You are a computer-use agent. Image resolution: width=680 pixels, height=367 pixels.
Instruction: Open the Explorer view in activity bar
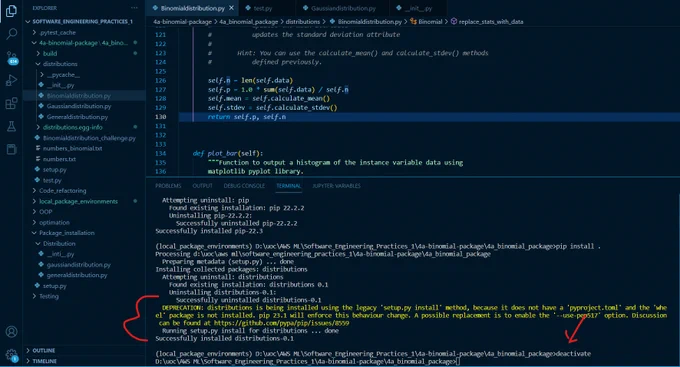pyautogui.click(x=11, y=11)
